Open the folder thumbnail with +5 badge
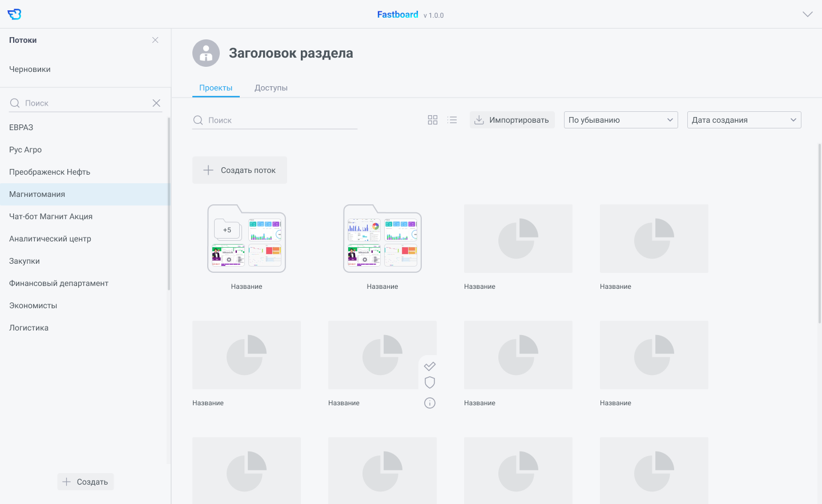 (247, 239)
